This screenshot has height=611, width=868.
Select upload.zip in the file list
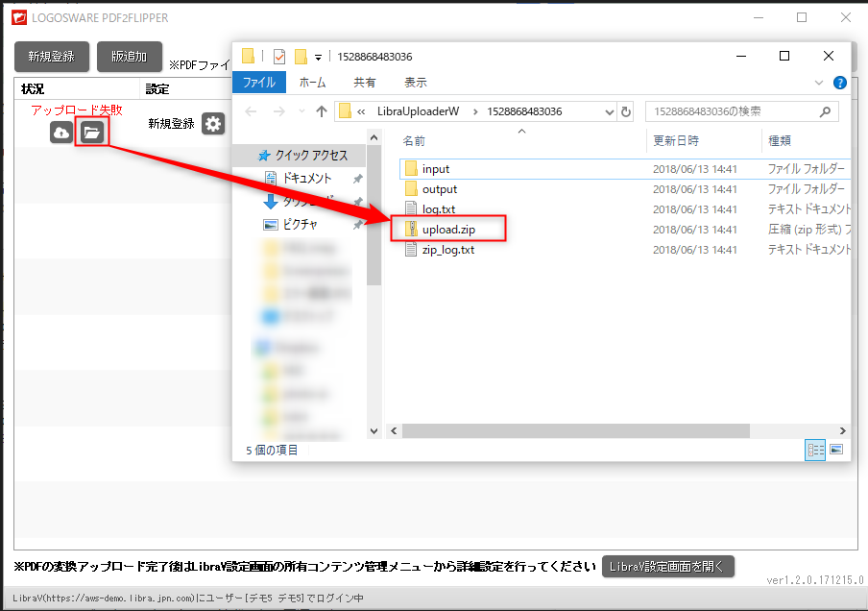448,230
